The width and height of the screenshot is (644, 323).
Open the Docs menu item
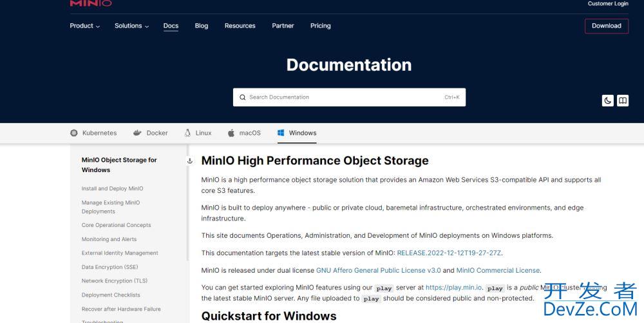(171, 26)
